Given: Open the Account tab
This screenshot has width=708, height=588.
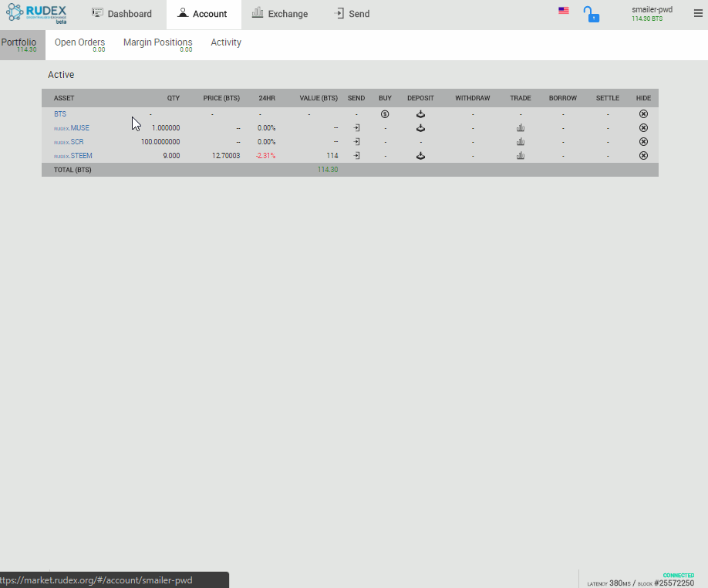Looking at the screenshot, I should click(204, 14).
